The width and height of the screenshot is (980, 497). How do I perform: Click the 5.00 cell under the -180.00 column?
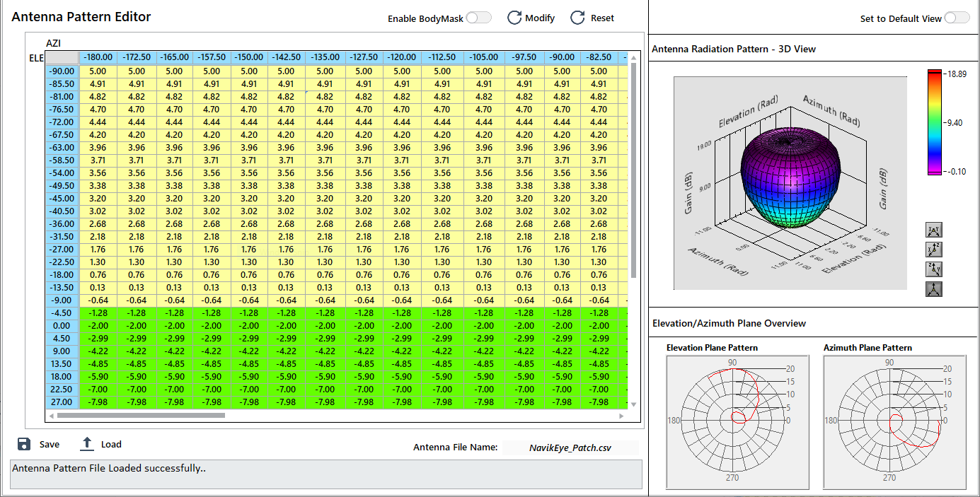coord(98,71)
